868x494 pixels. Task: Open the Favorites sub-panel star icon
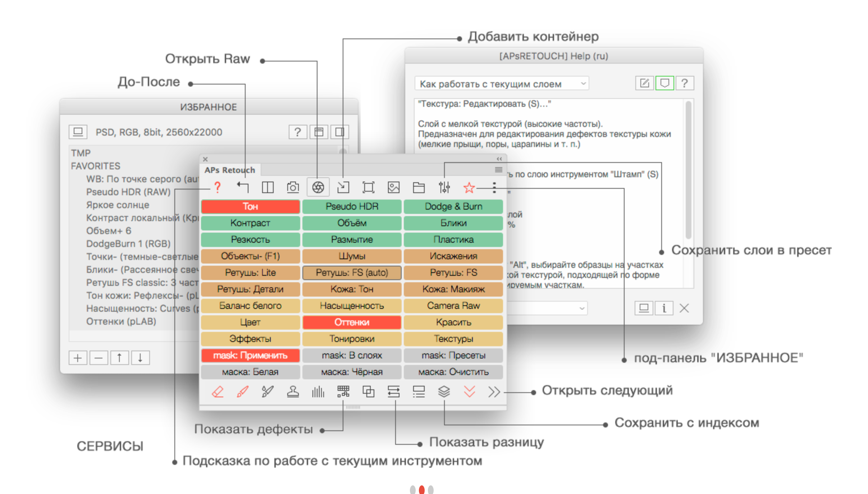click(469, 187)
